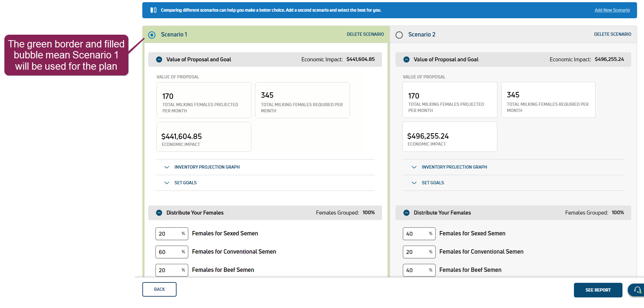Select the Scenario 1 radio button
This screenshot has width=644, height=308.
152,35
